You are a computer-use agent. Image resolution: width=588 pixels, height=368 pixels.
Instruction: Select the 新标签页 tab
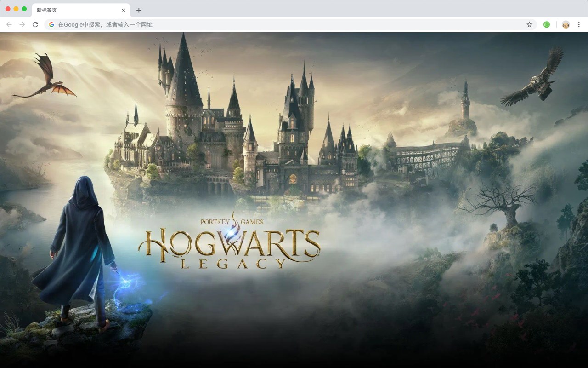click(x=80, y=10)
